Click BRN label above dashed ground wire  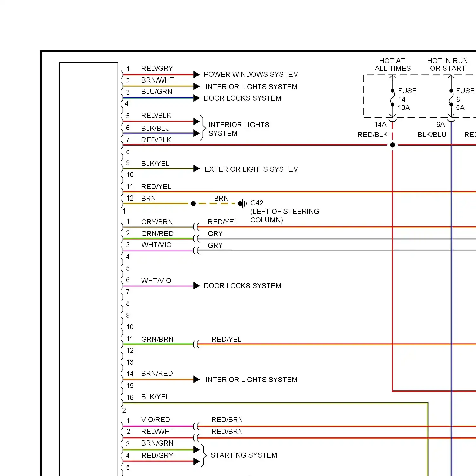[x=221, y=198]
